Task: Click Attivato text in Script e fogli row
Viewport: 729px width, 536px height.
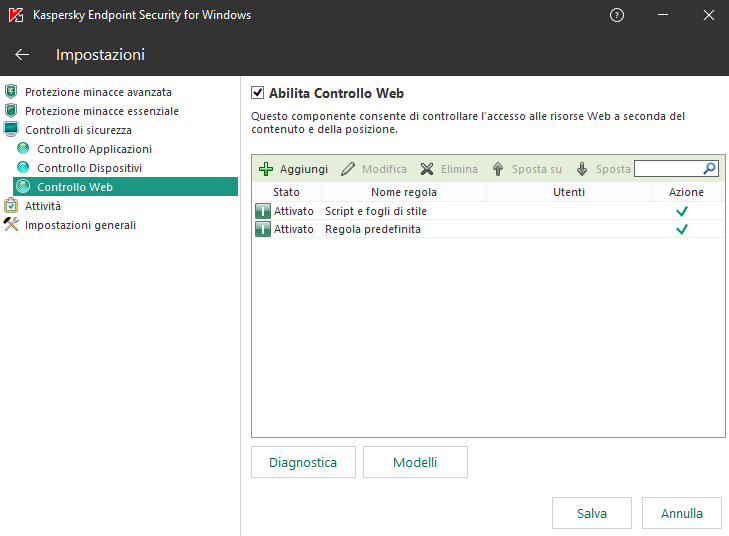Action: 293,211
